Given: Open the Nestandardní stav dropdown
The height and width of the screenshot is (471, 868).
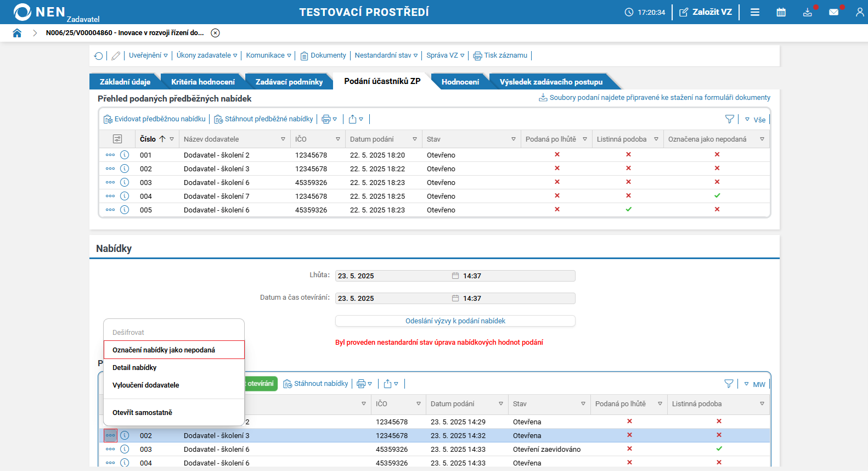Looking at the screenshot, I should pyautogui.click(x=386, y=55).
